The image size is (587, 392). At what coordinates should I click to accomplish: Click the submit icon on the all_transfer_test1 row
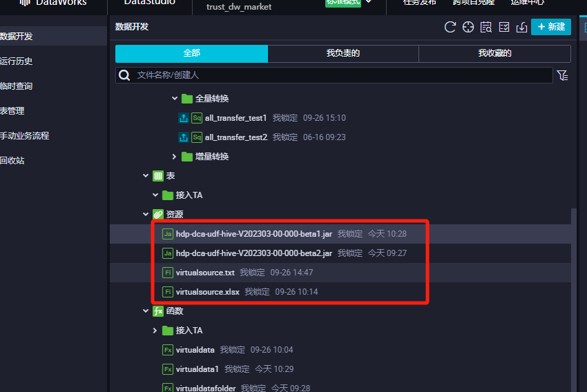[x=184, y=118]
